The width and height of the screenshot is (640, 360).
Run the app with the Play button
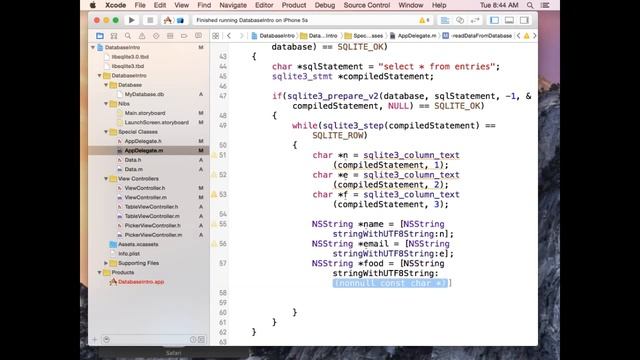[x=131, y=20]
